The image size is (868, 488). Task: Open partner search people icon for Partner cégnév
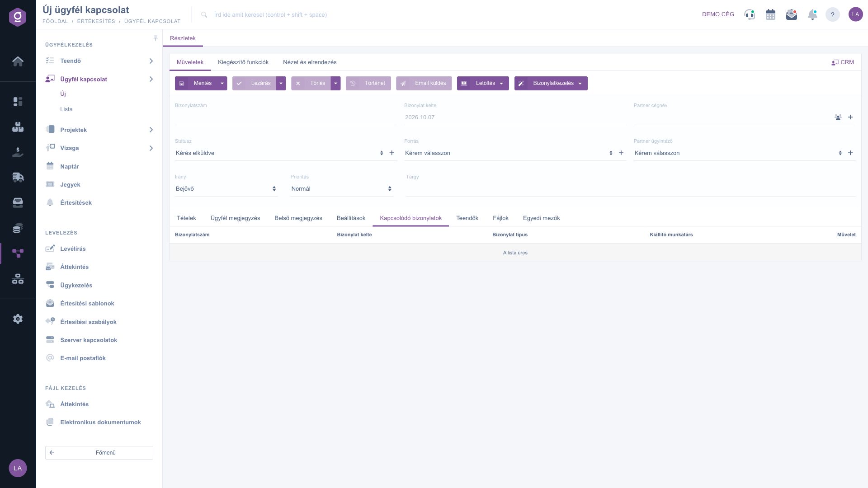click(x=838, y=117)
